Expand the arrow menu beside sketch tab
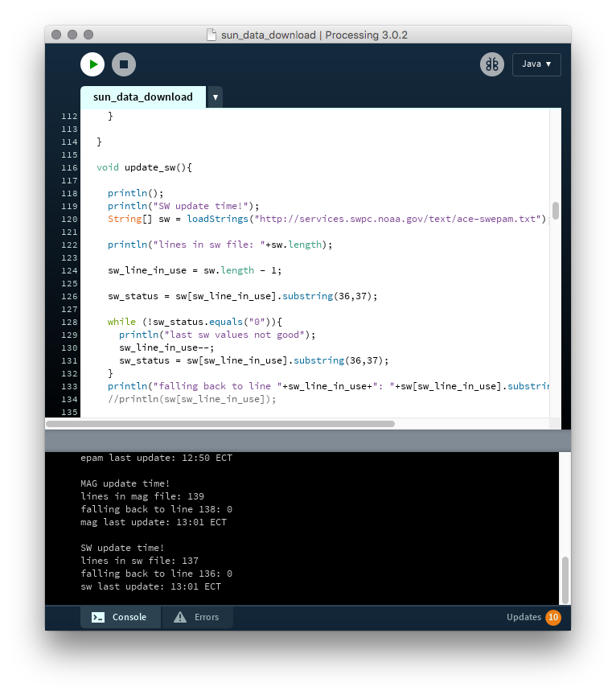Viewport: 616px width, 695px height. coord(215,97)
